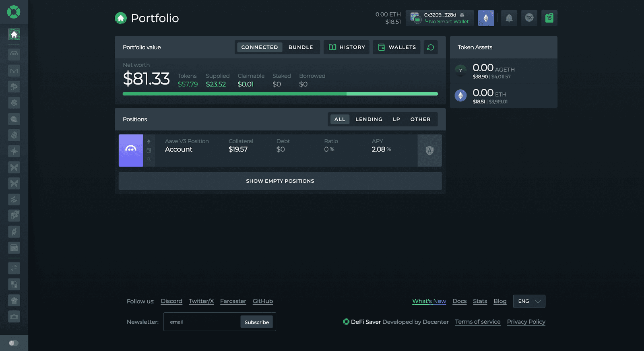
Task: Select the ALL positions filter
Action: pos(340,119)
